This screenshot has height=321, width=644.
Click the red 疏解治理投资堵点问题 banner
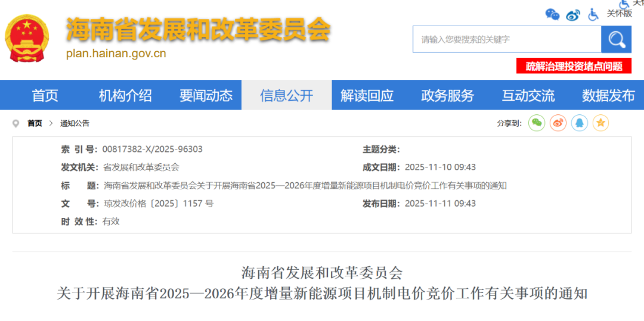click(x=574, y=66)
